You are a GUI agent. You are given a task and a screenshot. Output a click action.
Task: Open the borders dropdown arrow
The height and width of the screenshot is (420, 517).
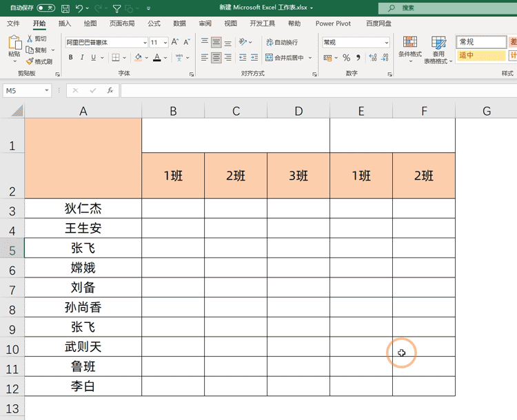(x=124, y=58)
